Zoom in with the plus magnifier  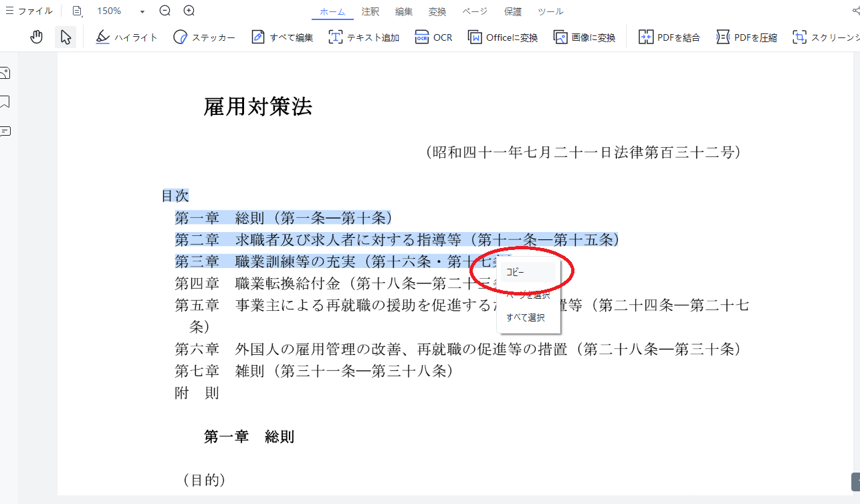(x=189, y=11)
